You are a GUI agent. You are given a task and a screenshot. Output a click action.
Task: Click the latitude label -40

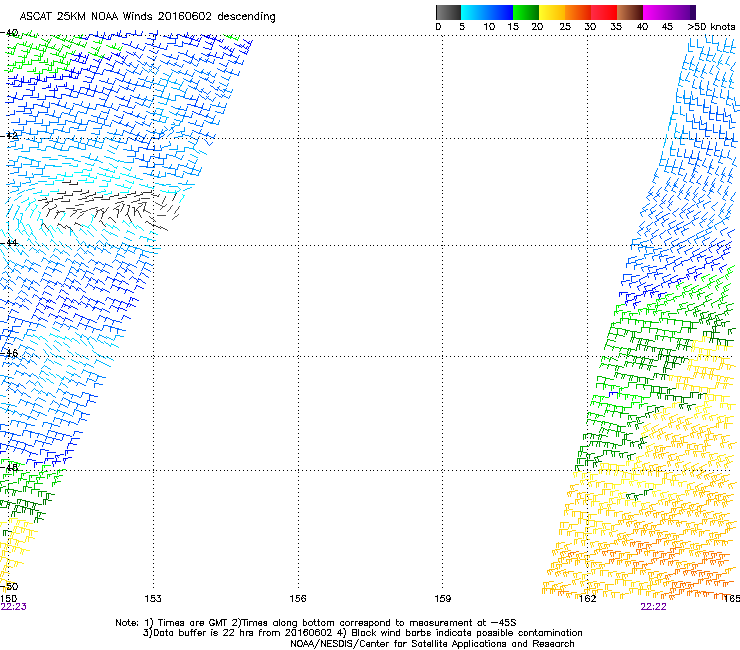pos(9,33)
